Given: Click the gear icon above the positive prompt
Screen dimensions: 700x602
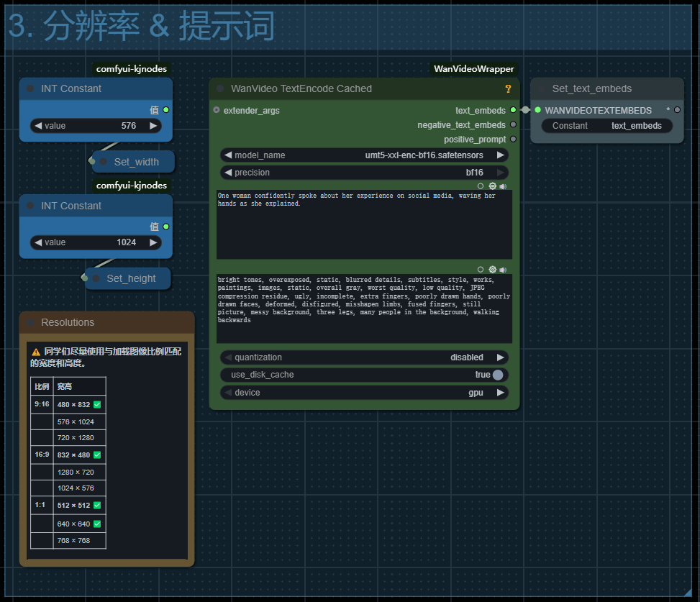Looking at the screenshot, I should [x=493, y=186].
